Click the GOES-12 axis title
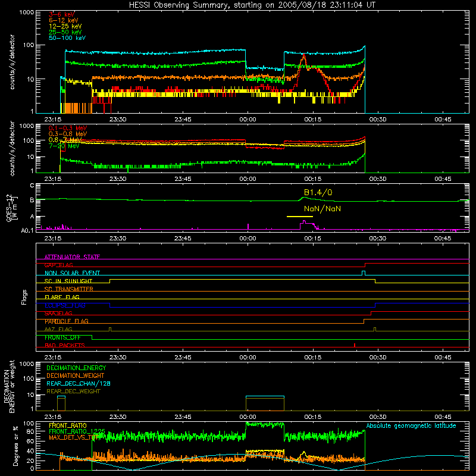This screenshot has width=476, height=476. pyautogui.click(x=11, y=208)
